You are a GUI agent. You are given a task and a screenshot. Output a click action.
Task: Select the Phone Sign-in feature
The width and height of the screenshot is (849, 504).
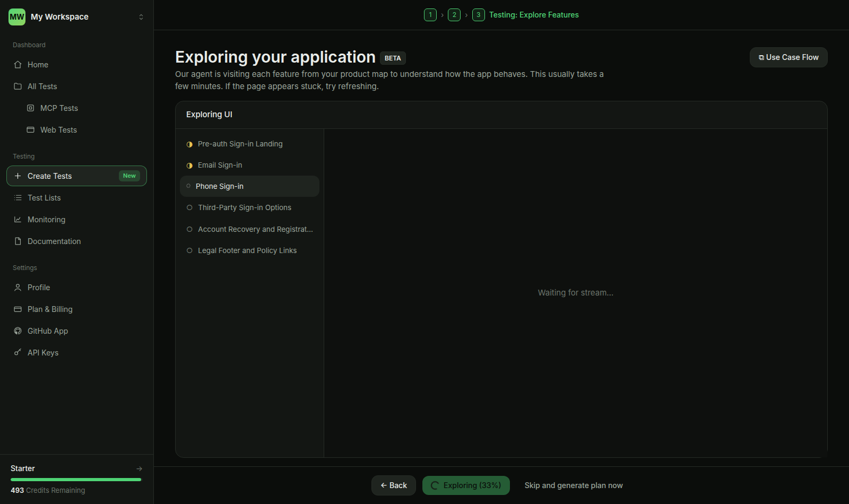click(249, 186)
